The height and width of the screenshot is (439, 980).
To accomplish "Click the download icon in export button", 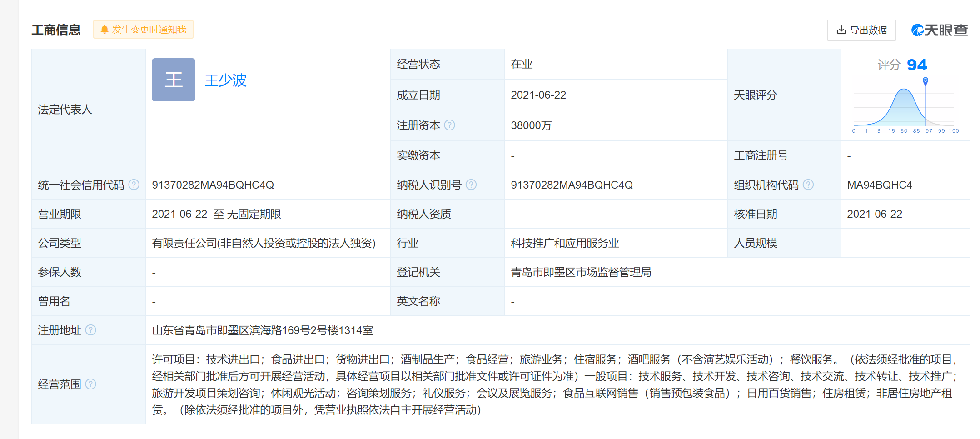I will (841, 30).
